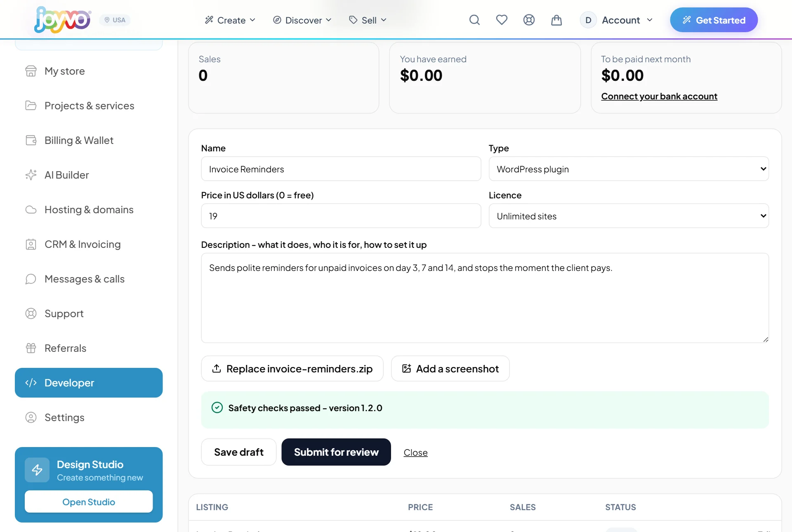Open the Licence dropdown showing Unlimited sites
Screen dimensions: 792x532
point(629,216)
